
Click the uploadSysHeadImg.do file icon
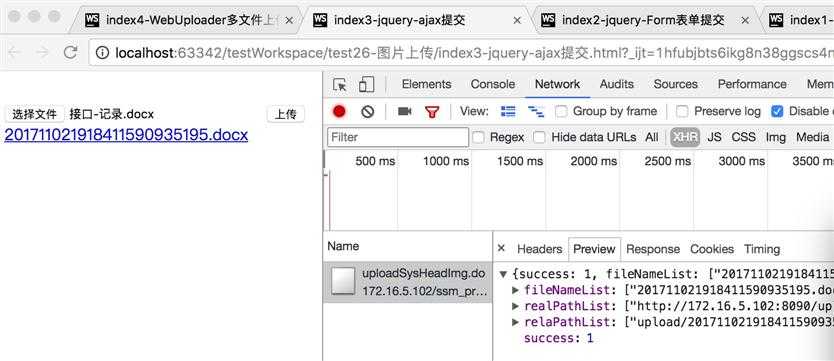click(343, 281)
